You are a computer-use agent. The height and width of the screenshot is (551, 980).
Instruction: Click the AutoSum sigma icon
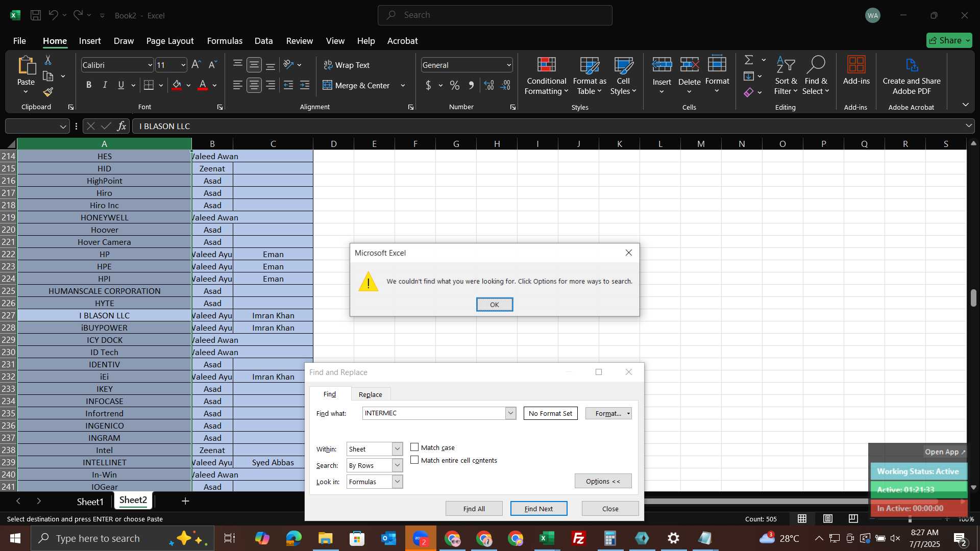click(749, 60)
